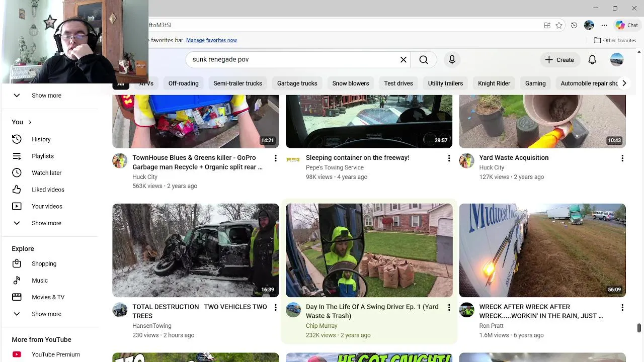Click the Midwest truck 56:09 thumbnail
Image resolution: width=644 pixels, height=362 pixels.
(542, 250)
